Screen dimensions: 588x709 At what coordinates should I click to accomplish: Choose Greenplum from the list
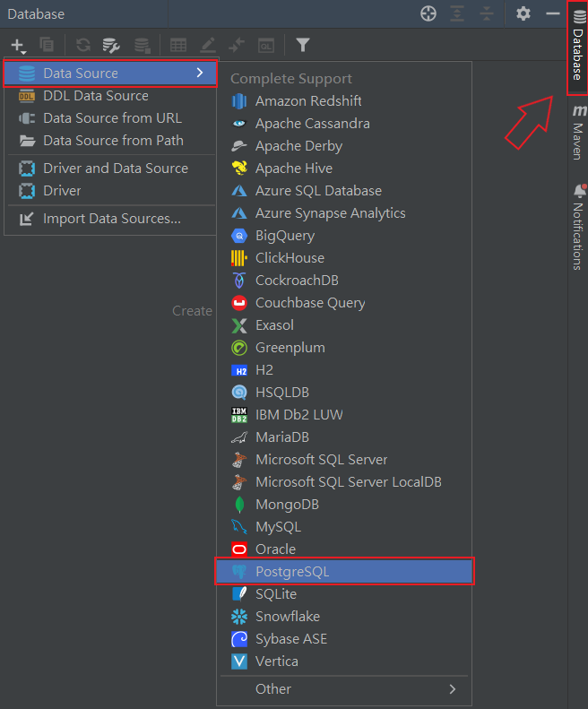[344, 347]
